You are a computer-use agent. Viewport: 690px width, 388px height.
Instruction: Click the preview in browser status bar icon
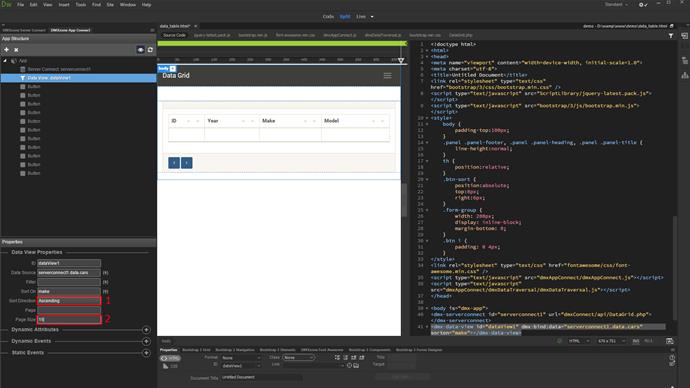(x=669, y=341)
